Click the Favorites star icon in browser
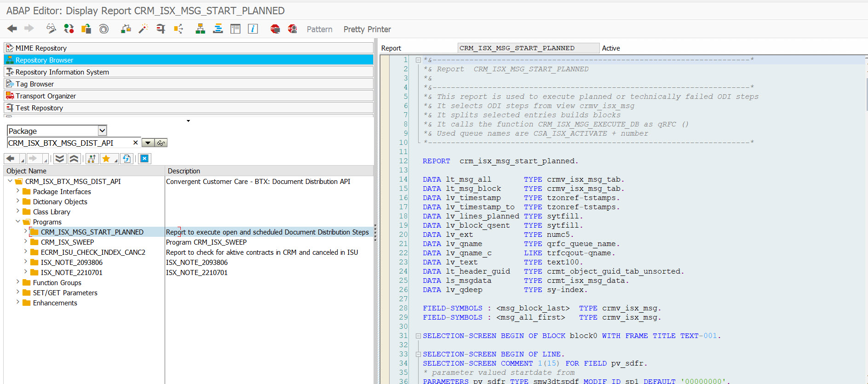The height and width of the screenshot is (384, 868). 106,159
